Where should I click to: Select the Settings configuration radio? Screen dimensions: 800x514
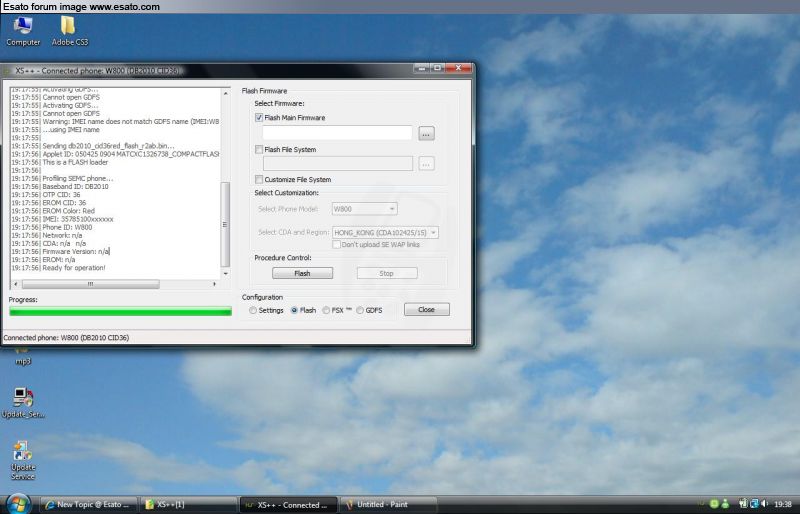(253, 310)
